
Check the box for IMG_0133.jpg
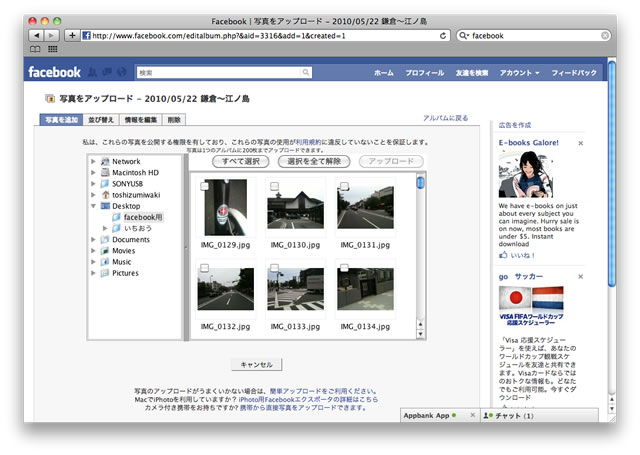pos(275,268)
